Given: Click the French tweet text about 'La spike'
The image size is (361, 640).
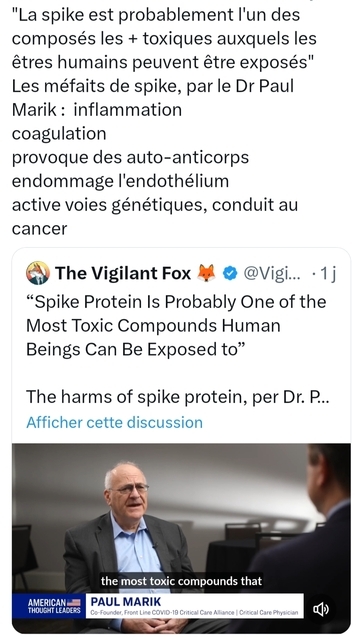Looking at the screenshot, I should pos(164,38).
